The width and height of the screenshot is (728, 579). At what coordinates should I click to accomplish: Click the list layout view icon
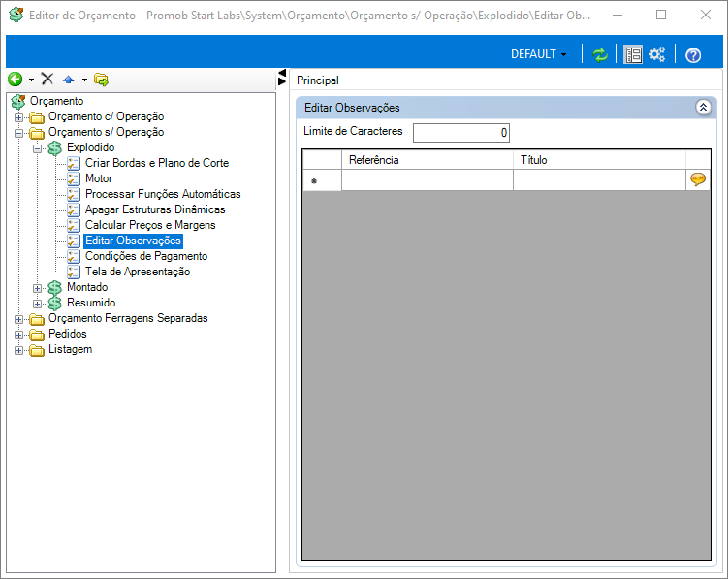[633, 55]
